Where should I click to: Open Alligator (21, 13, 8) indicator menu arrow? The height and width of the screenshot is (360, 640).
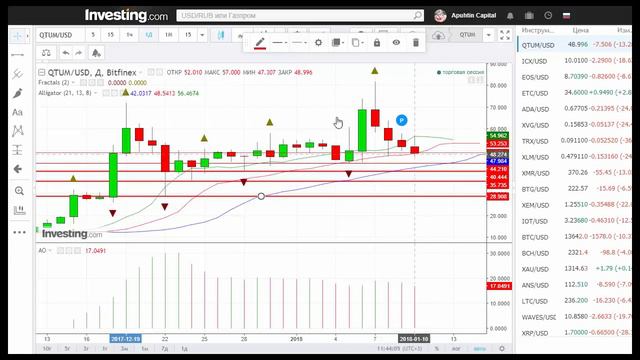coord(96,93)
